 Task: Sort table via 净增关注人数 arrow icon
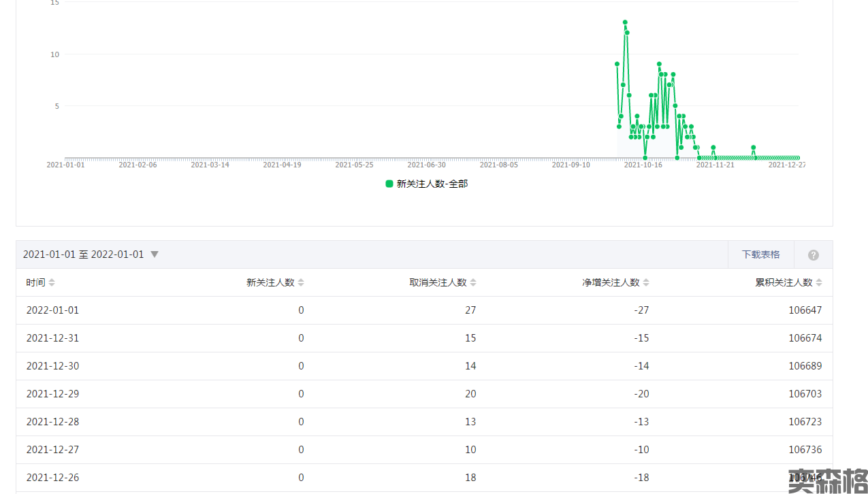[x=646, y=282]
